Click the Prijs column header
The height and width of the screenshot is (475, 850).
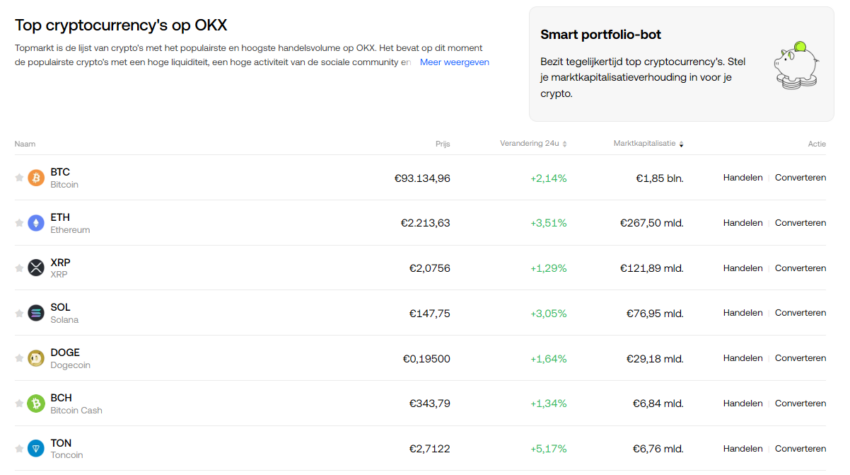pos(442,144)
